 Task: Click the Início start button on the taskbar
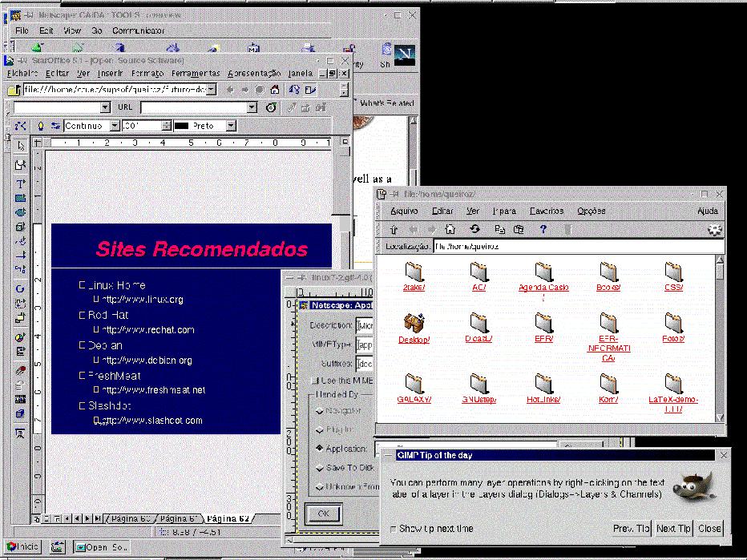[x=22, y=546]
